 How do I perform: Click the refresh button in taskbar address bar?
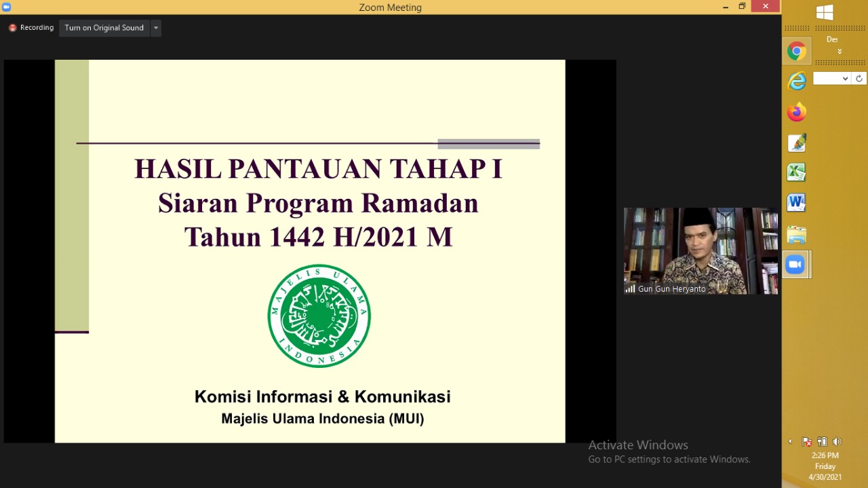[859, 79]
